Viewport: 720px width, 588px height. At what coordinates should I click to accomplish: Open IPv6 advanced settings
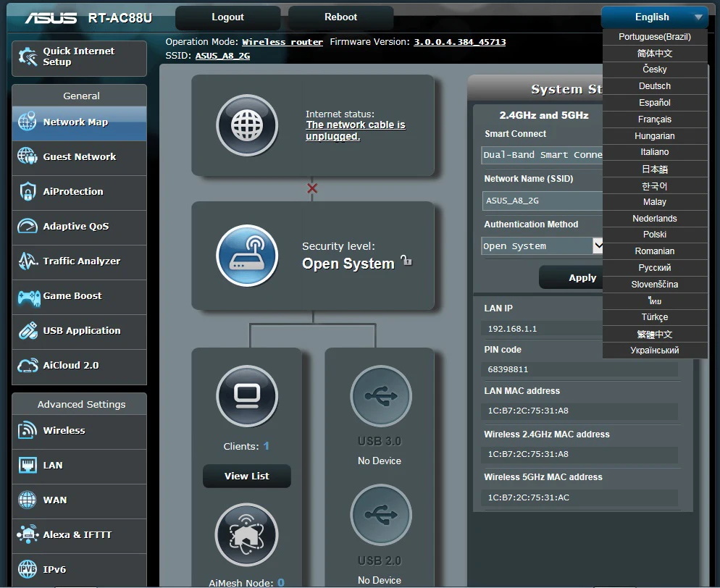(79, 570)
